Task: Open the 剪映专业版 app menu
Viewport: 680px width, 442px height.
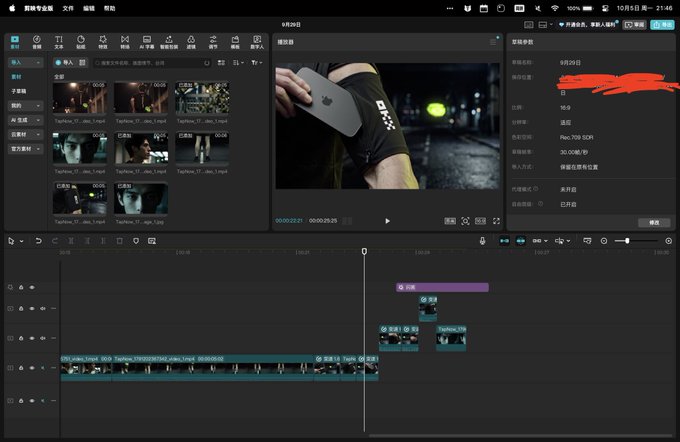Action: coord(39,8)
